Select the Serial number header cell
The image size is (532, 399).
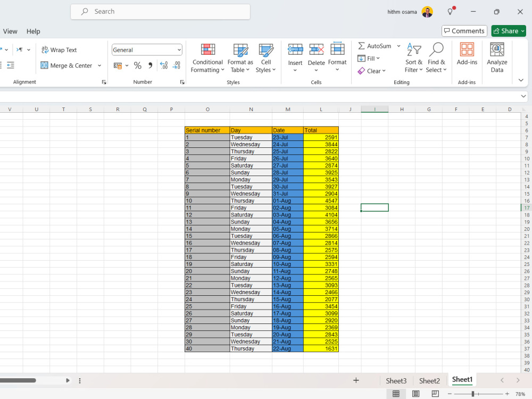tap(207, 130)
